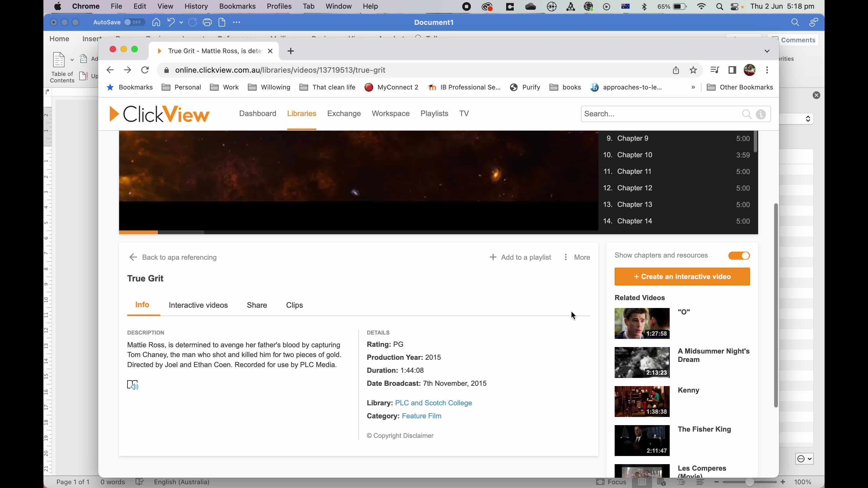Click the search magnifier icon in ClickView
Image resolution: width=868 pixels, height=488 pixels.
coord(747,114)
